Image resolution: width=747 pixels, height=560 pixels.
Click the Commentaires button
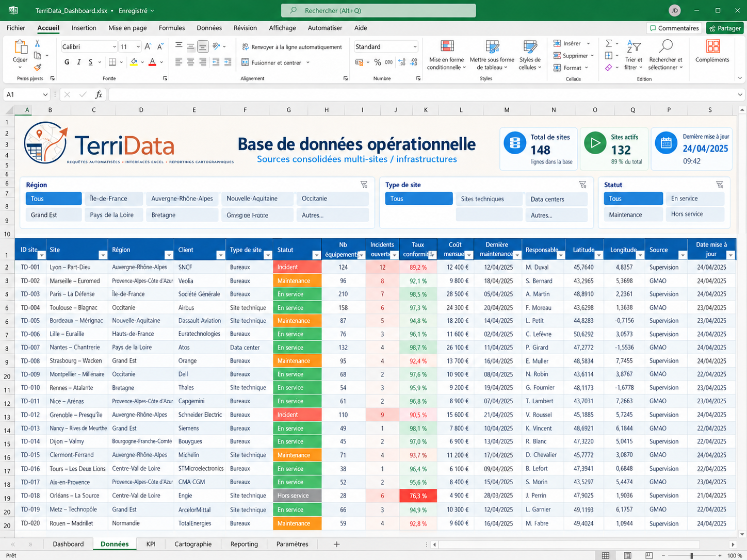tap(674, 28)
